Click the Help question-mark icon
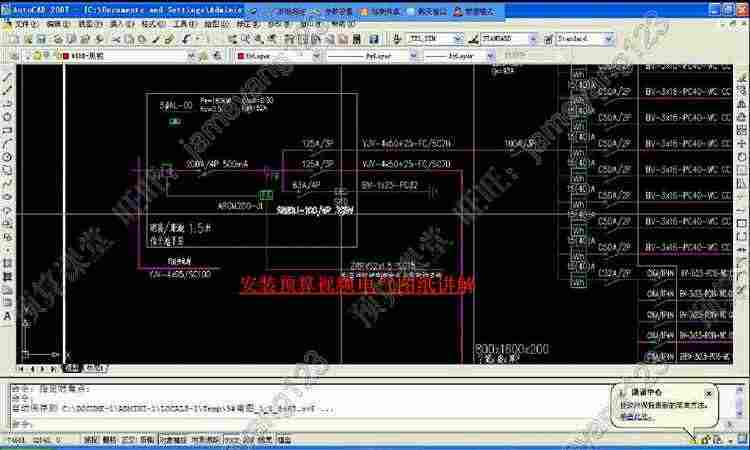The height and width of the screenshot is (450, 750). (x=374, y=39)
